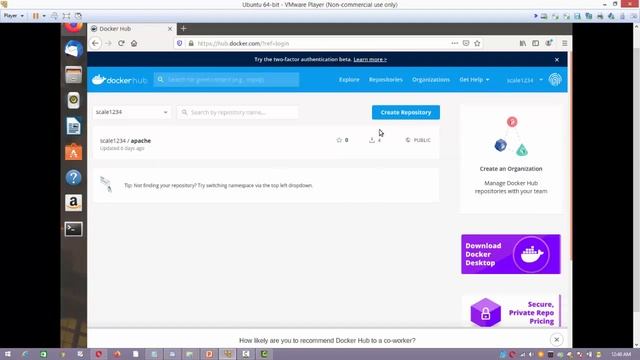Open the Organizations nav item
This screenshot has height=360, width=640.
431,80
